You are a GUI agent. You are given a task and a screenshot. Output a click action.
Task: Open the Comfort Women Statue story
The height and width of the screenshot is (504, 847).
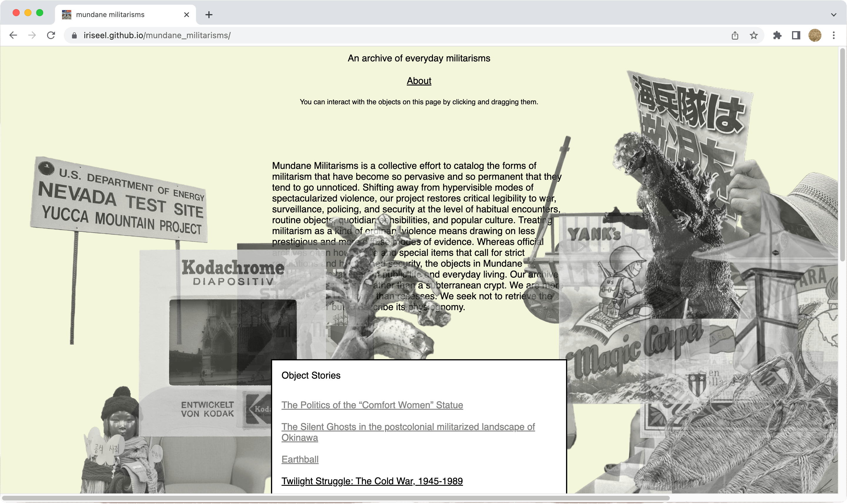coord(372,405)
